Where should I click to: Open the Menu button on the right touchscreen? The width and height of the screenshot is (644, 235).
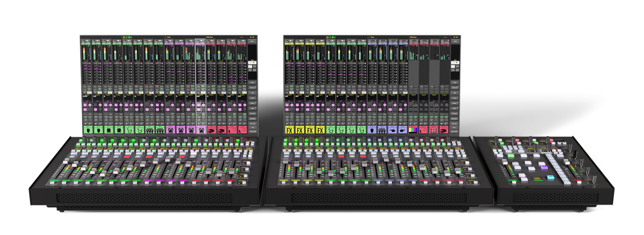click(x=456, y=41)
